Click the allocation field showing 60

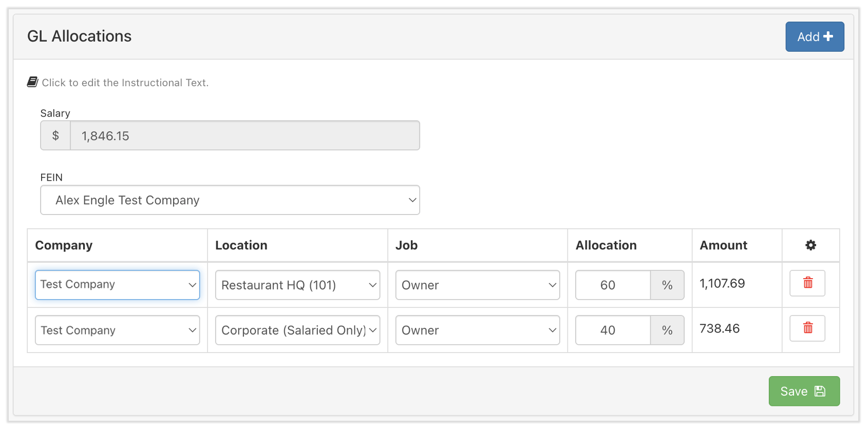click(613, 285)
